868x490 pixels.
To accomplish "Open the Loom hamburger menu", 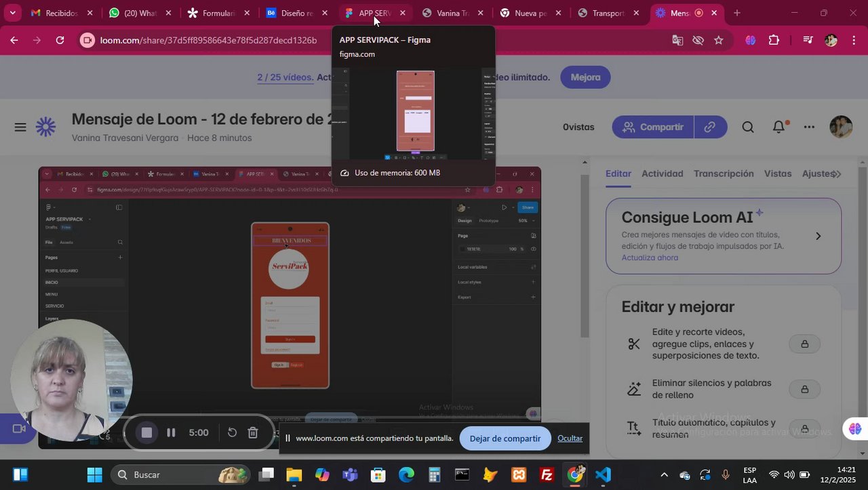I will click(x=20, y=127).
